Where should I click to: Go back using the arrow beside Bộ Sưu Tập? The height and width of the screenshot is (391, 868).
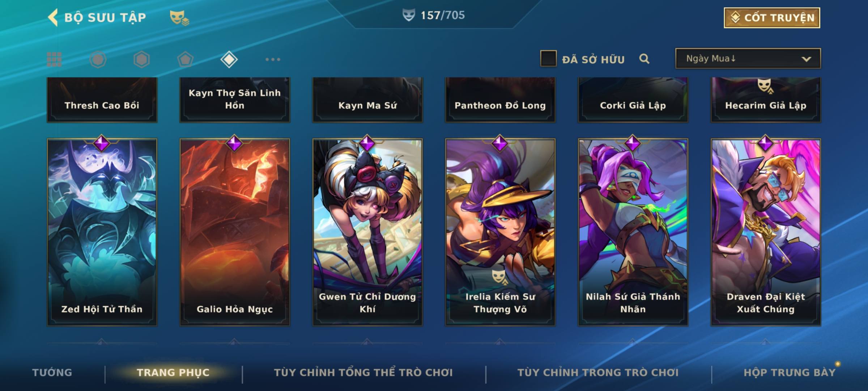pos(53,17)
